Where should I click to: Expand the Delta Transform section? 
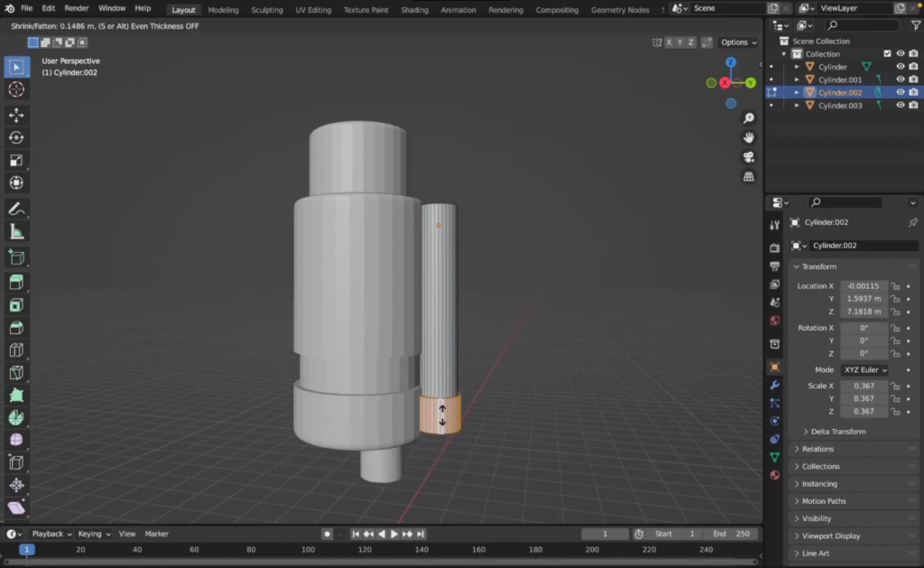coord(838,432)
